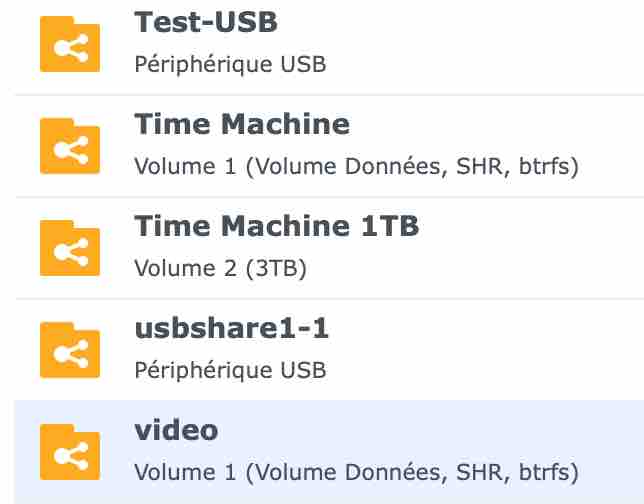This screenshot has width=644, height=504.
Task: Select the usbshare1-1 folder name
Action: [232, 328]
